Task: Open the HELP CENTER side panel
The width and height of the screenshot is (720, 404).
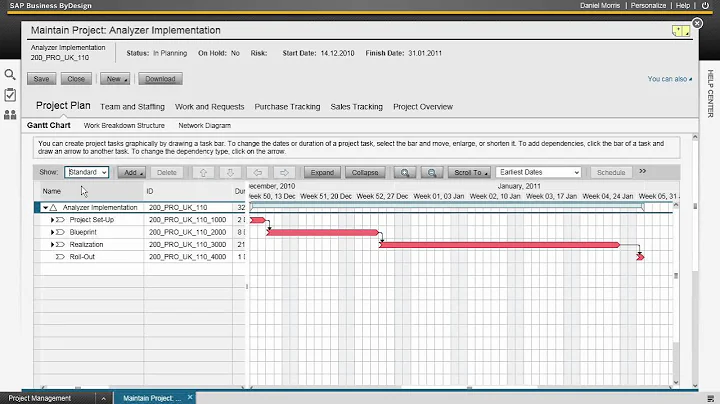Action: [x=710, y=93]
